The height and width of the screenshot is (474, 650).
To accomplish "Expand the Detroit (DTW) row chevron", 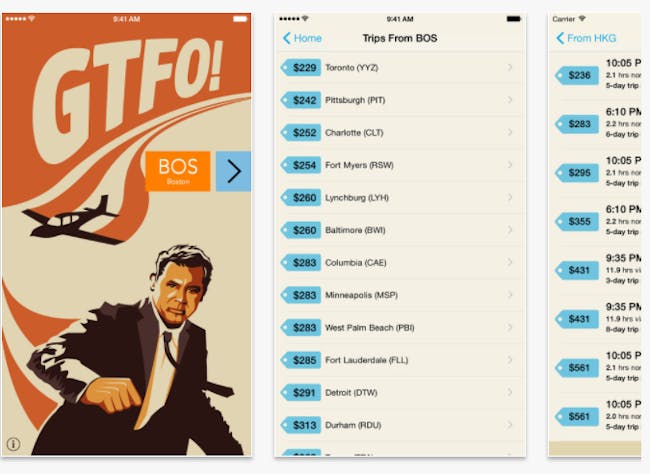I will click(x=510, y=392).
